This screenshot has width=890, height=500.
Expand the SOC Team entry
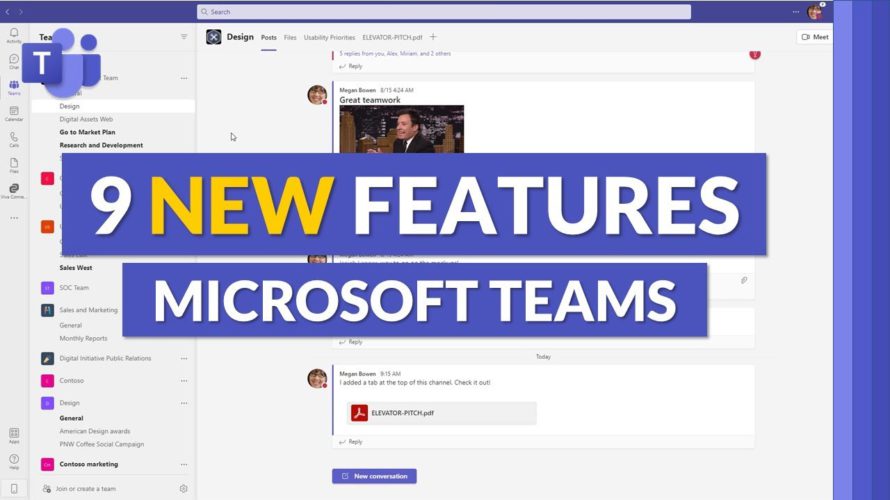[x=74, y=288]
